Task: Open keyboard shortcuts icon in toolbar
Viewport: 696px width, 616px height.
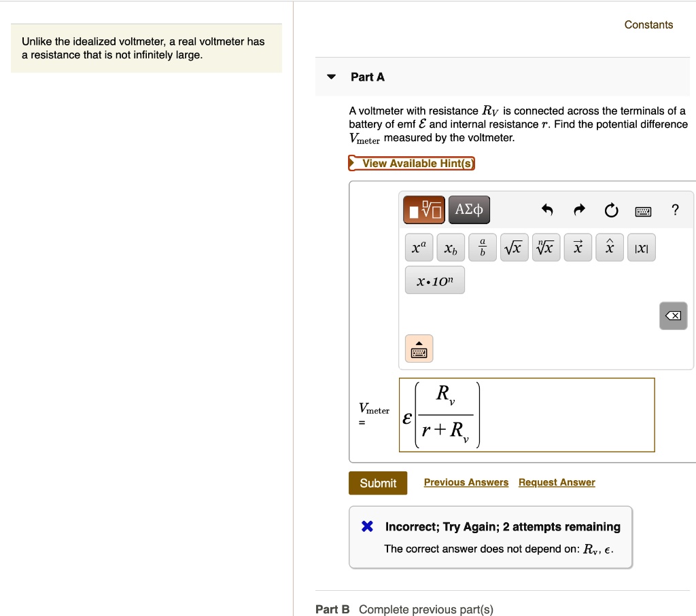Action: 643,211
